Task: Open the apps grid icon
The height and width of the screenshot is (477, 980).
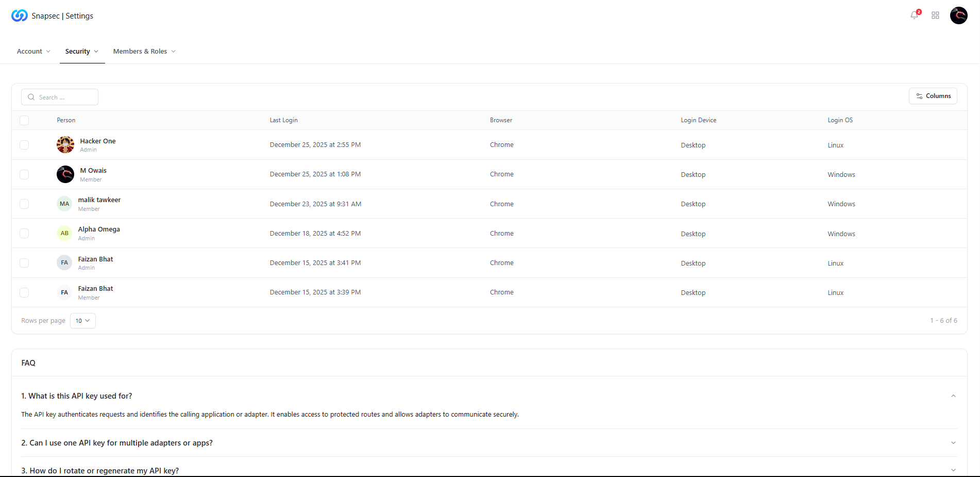Action: [936, 15]
